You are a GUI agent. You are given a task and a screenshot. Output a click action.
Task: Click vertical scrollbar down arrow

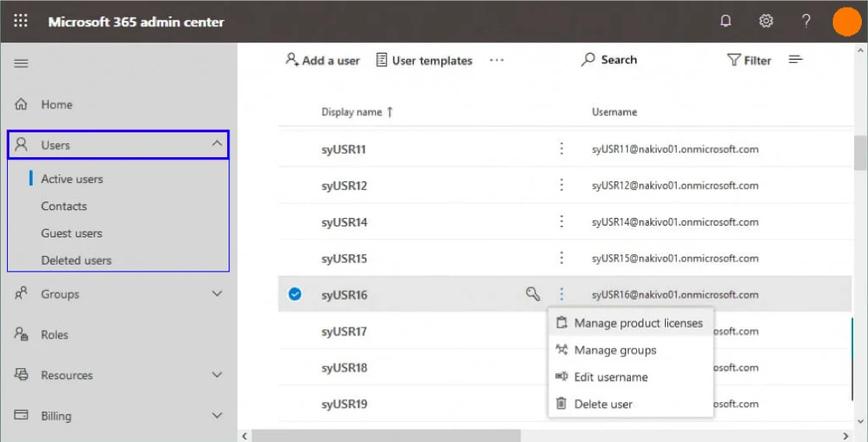(x=860, y=422)
